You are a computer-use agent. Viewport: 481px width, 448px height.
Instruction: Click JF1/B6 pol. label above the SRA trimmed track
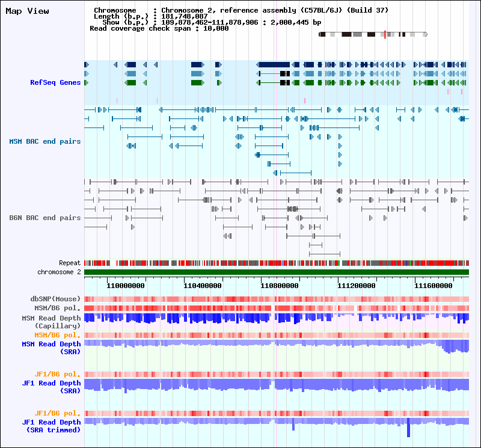[57, 413]
